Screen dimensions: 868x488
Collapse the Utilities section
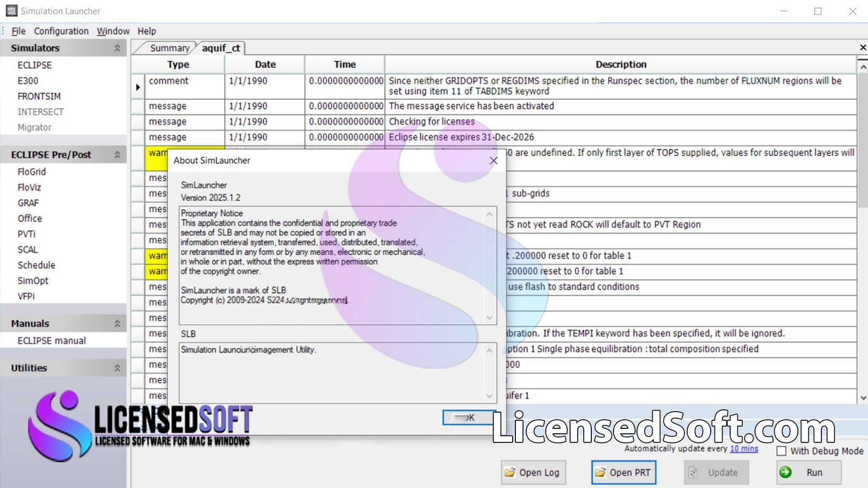(116, 368)
